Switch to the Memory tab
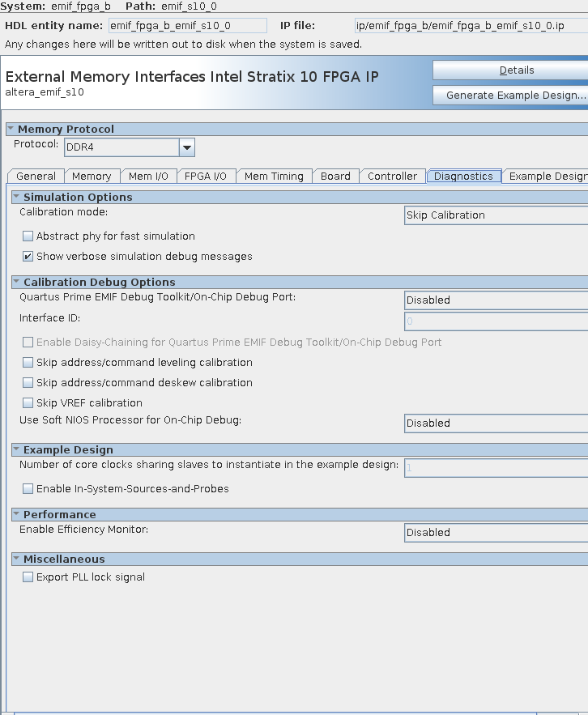 (x=92, y=176)
